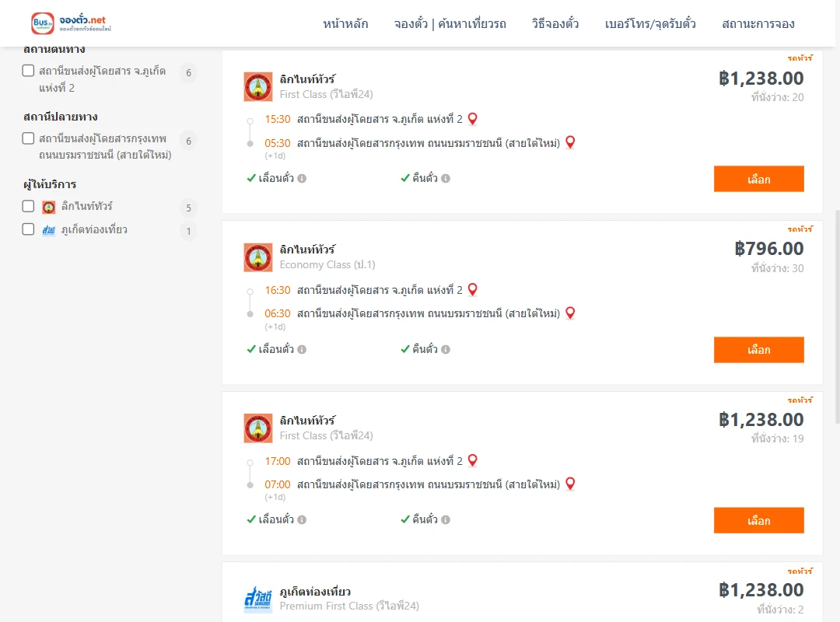Click the Premium First Class (วีไอพี24) label
Screen dimensions: 840x622
pos(349,606)
